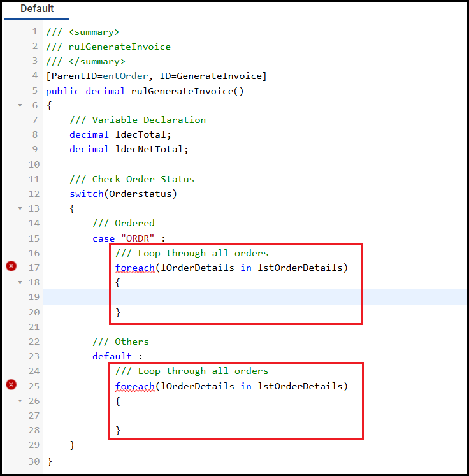469x476 pixels.
Task: Click 'entOrder' in the ParentID attribute
Action: tap(126, 76)
